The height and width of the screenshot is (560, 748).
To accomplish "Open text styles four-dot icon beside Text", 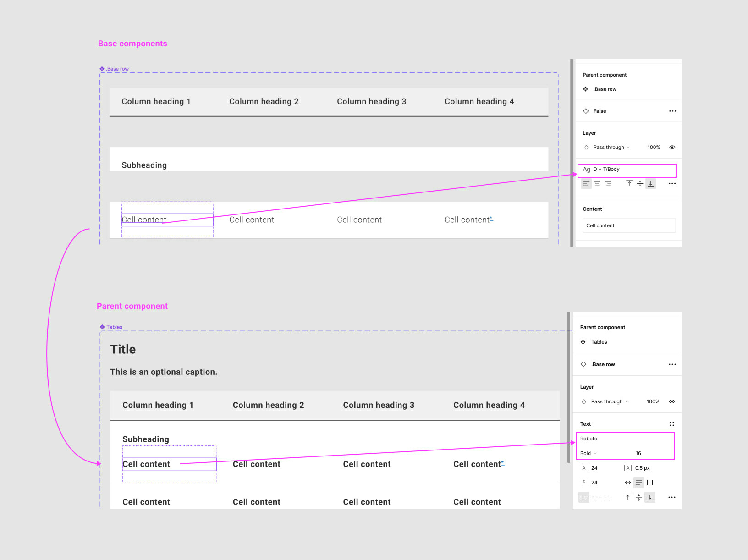I will pyautogui.click(x=672, y=424).
